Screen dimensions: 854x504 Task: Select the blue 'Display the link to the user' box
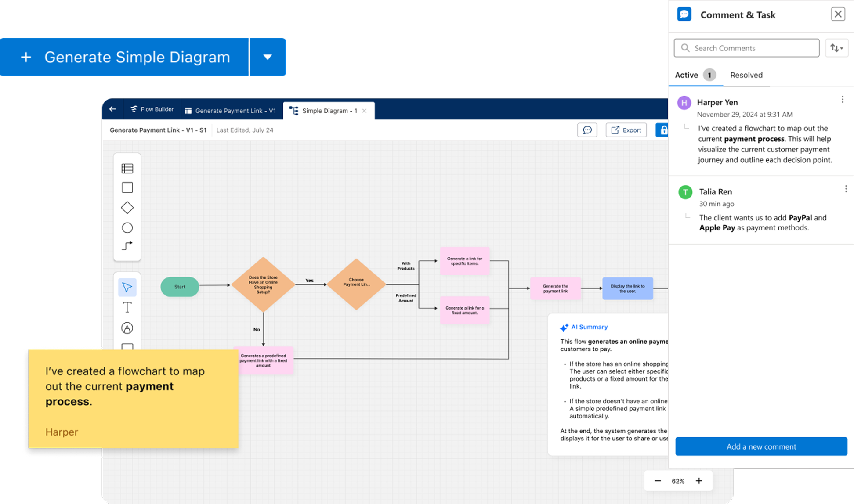628,288
